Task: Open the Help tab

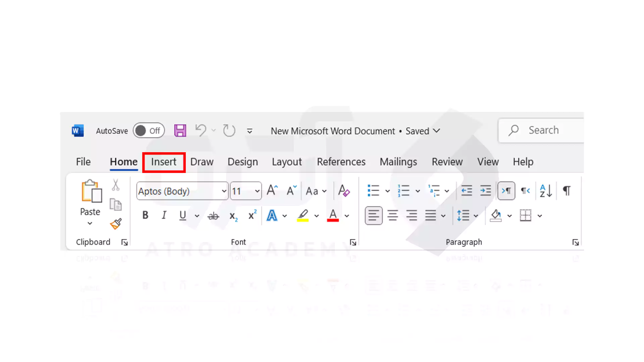Action: (x=523, y=162)
